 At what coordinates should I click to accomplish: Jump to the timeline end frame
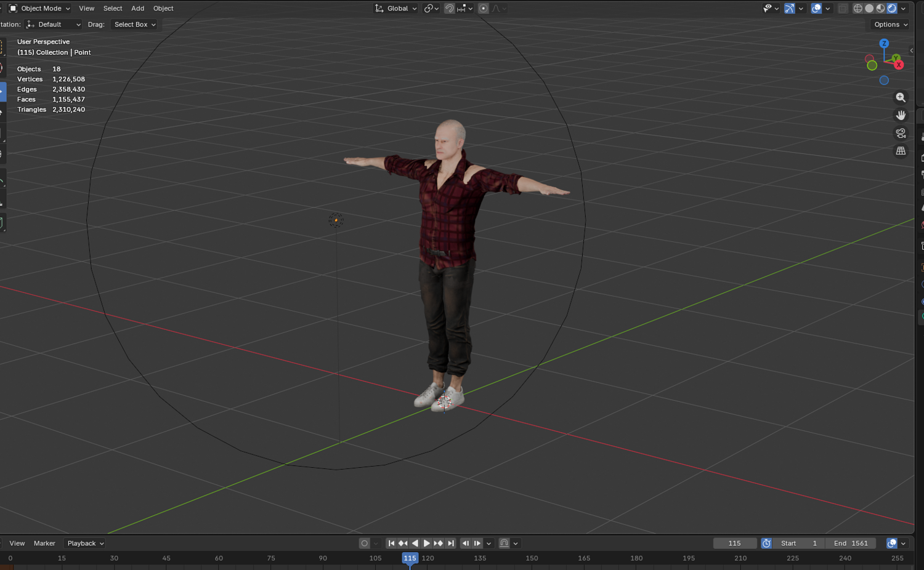451,544
